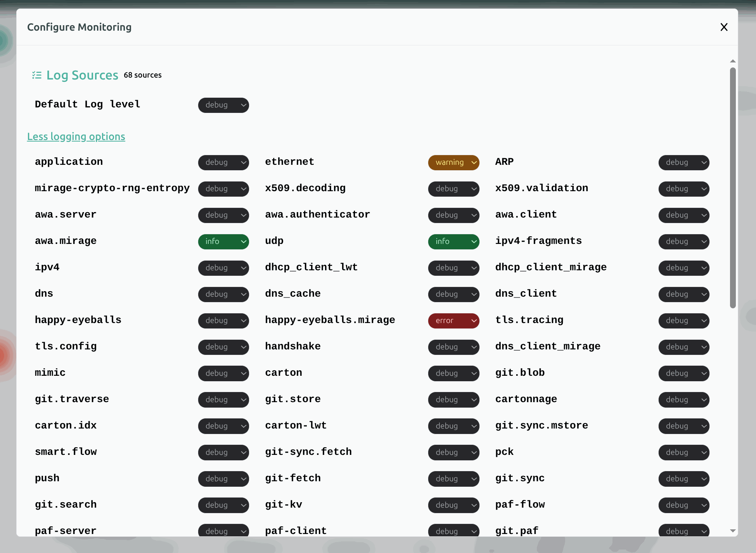Click the dialog's vertical scrollbar thumb
756x553 pixels.
pyautogui.click(x=733, y=188)
